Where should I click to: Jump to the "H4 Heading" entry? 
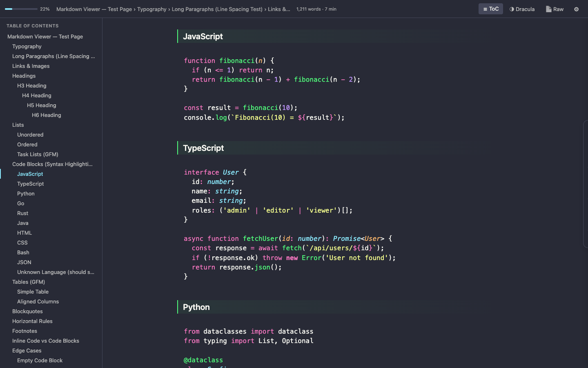pyautogui.click(x=36, y=95)
